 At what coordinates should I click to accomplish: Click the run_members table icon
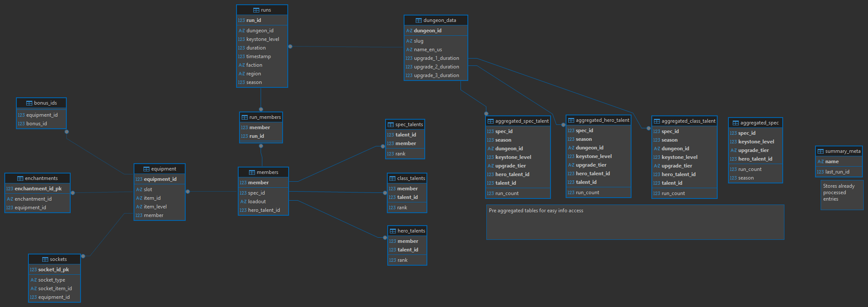[245, 117]
